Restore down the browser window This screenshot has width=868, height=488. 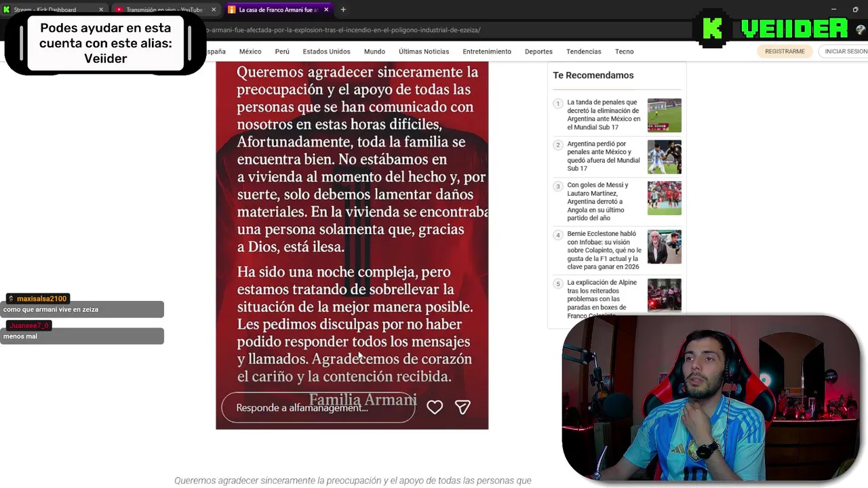[855, 9]
